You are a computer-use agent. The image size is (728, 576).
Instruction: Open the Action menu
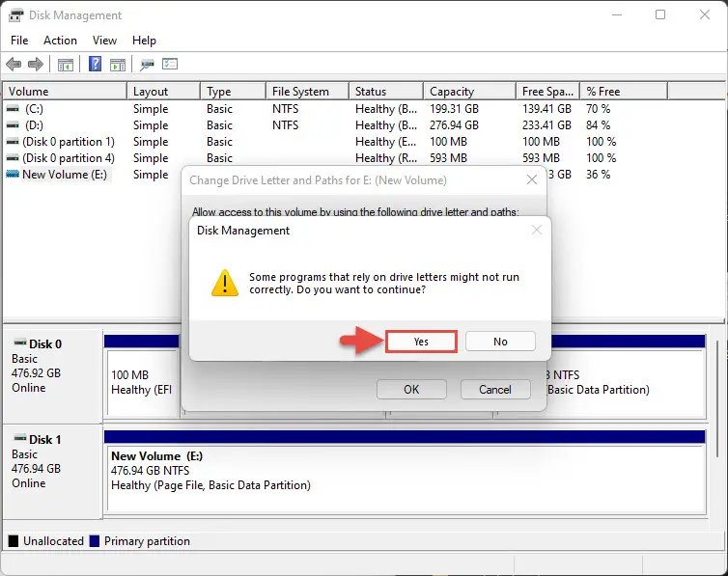coord(61,41)
